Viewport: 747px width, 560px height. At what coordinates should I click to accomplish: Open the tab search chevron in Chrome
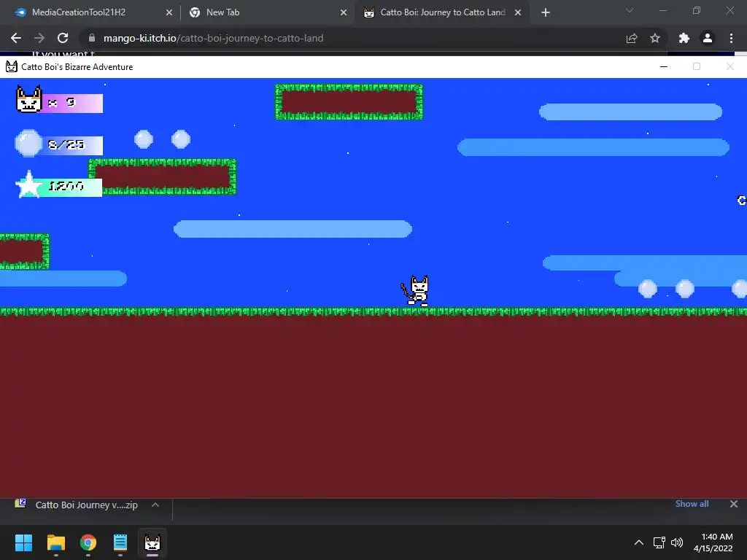pyautogui.click(x=630, y=10)
